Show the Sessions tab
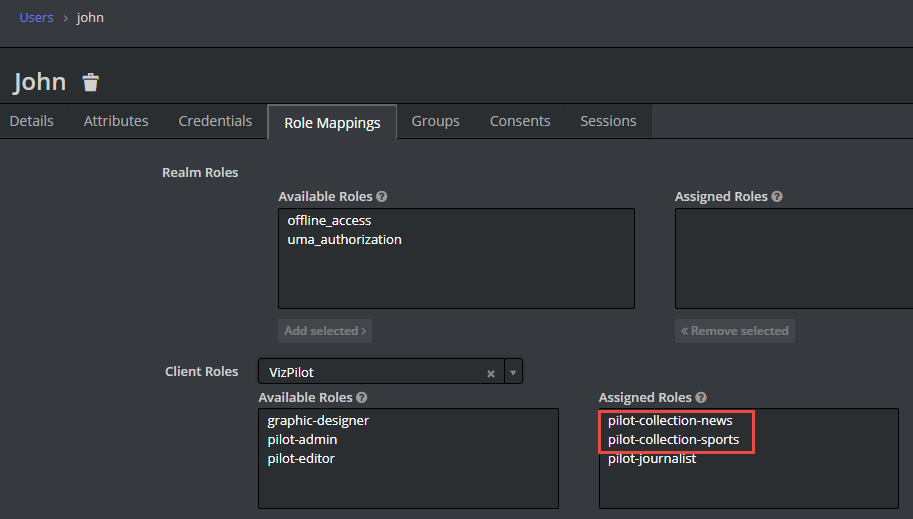 608,121
